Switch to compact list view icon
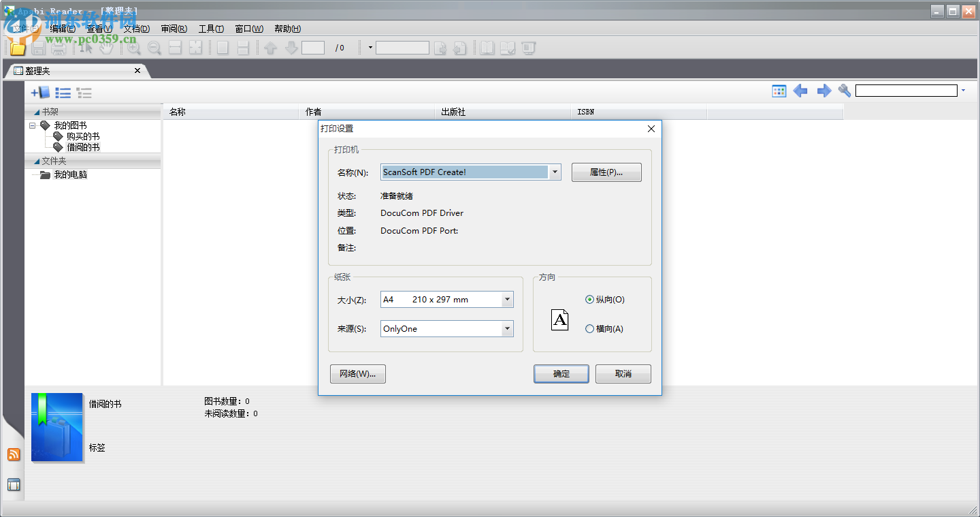The height and width of the screenshot is (517, 980). [x=84, y=93]
